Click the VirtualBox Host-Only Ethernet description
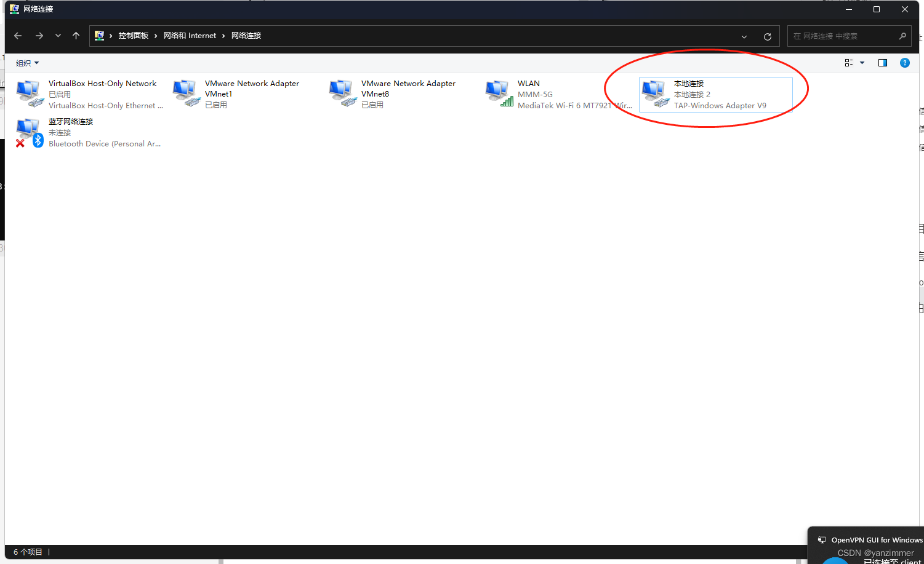The image size is (924, 564). 106,106
